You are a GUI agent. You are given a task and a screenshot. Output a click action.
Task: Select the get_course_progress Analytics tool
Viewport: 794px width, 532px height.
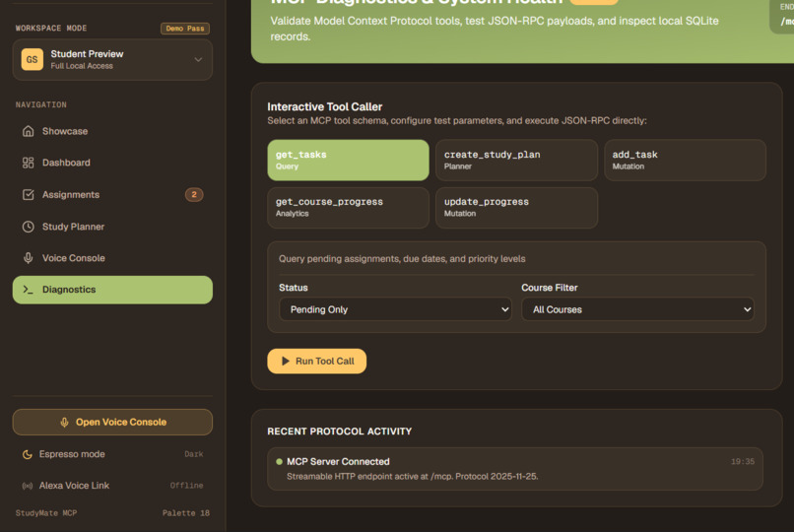coord(348,208)
